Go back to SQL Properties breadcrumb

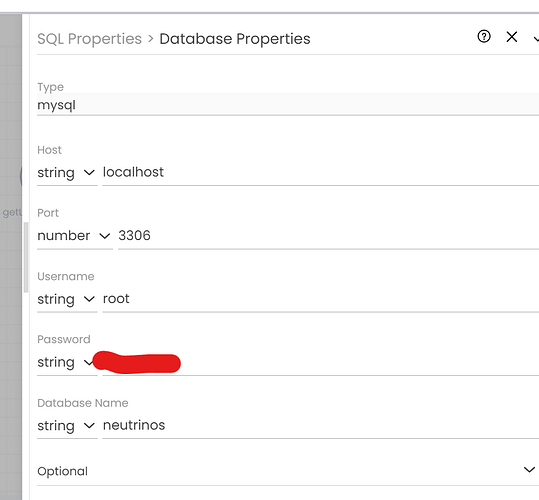point(89,38)
